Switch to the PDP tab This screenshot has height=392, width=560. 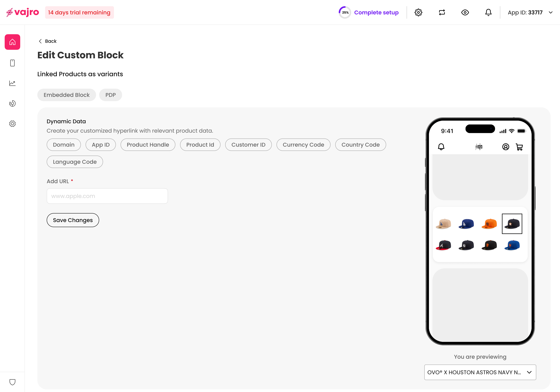(x=110, y=95)
